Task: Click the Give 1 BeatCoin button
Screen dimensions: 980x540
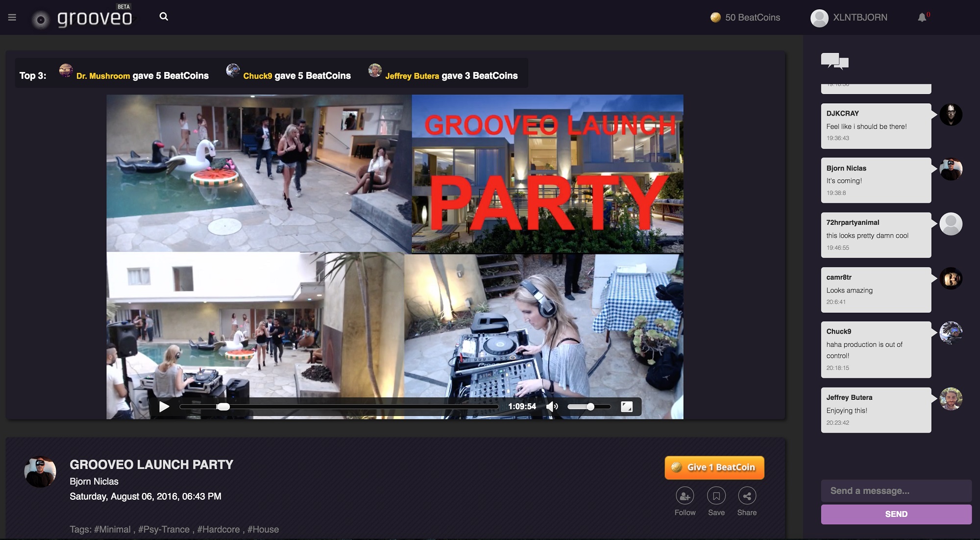Action: point(714,467)
